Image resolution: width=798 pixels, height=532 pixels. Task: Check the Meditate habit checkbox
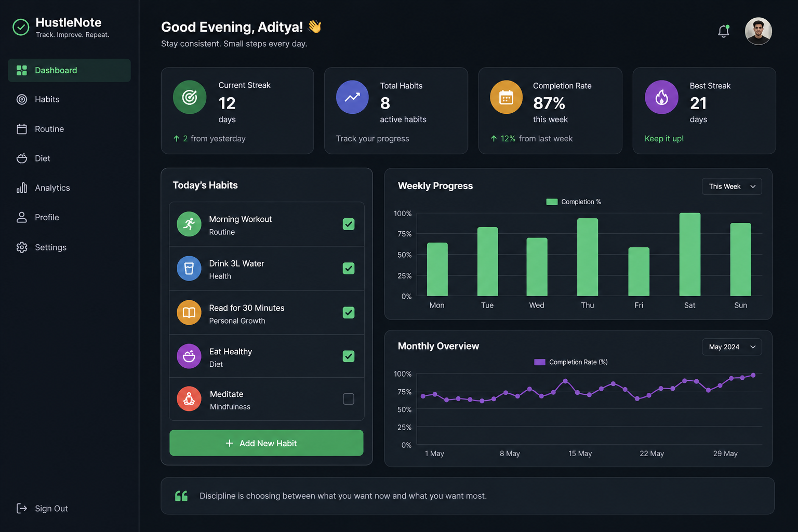(x=349, y=398)
